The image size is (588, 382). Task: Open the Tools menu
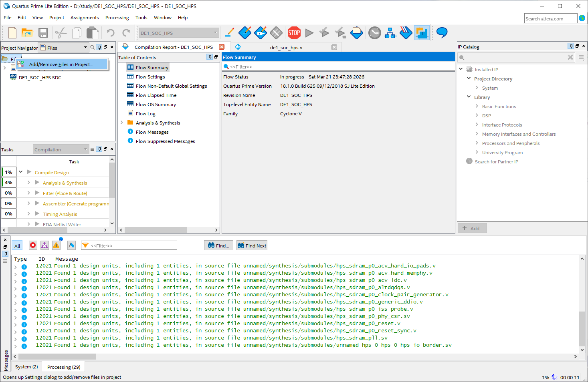point(141,18)
